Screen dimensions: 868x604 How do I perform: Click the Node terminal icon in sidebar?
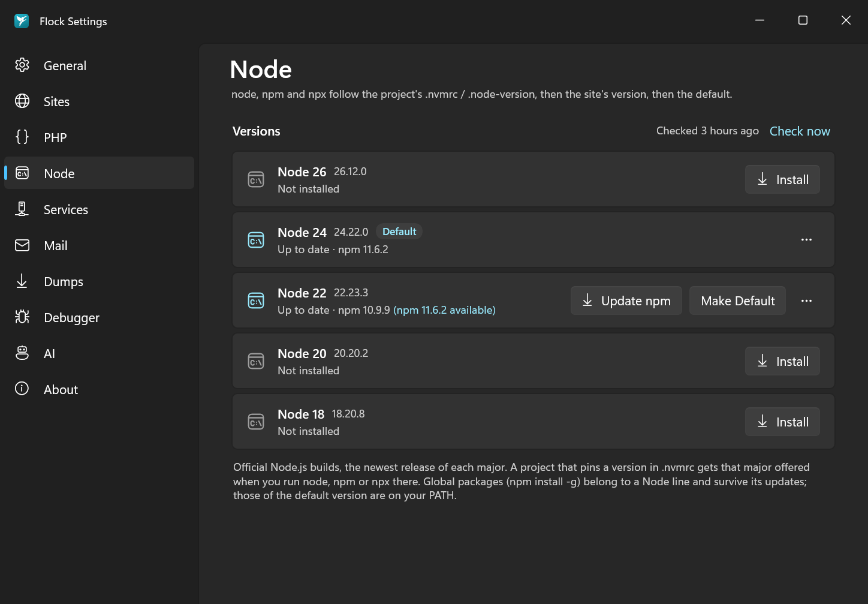pos(22,173)
